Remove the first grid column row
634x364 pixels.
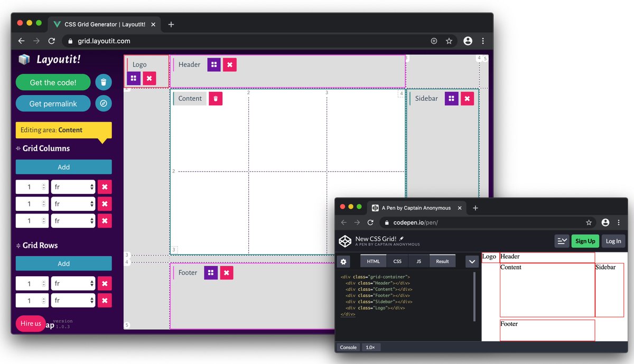[105, 187]
